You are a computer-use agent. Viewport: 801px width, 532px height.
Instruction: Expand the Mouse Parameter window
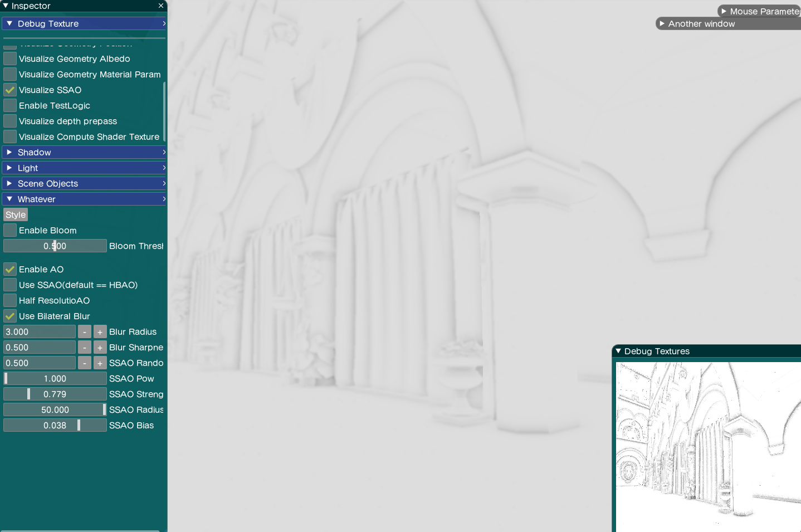(724, 11)
